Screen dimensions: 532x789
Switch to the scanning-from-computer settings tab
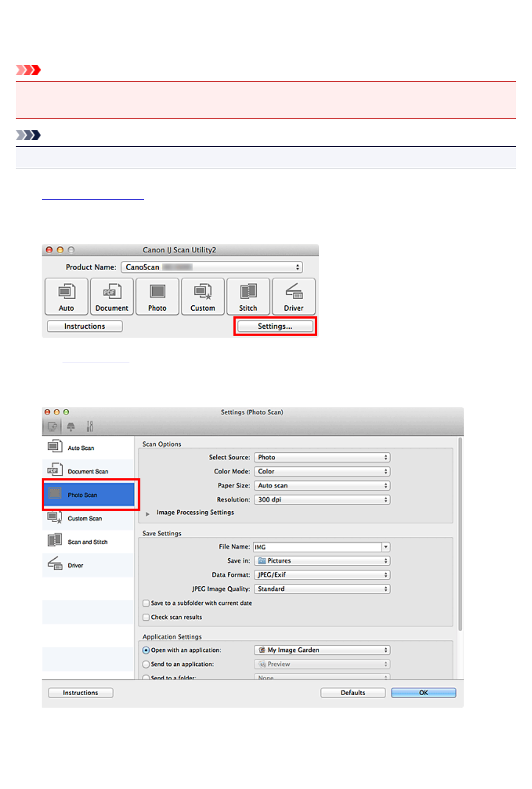52,427
